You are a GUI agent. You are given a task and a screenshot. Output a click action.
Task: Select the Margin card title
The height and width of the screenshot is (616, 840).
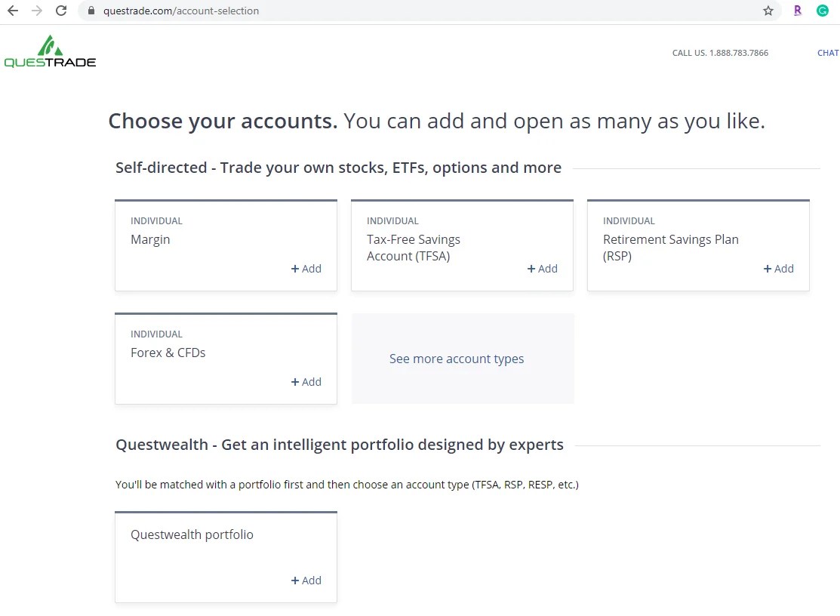[x=150, y=239]
